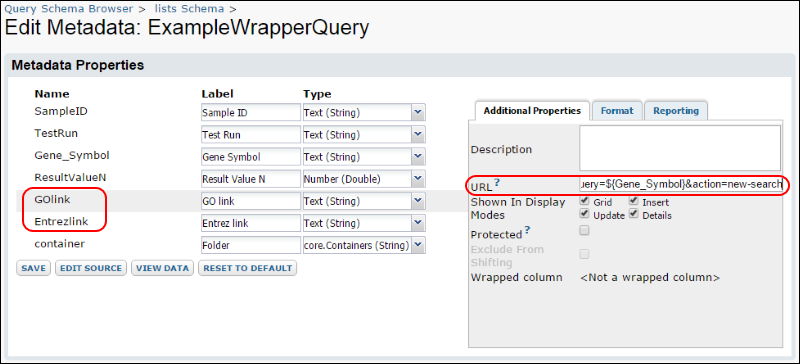800x364 pixels.
Task: Edit the Entrez link label field
Action: 251,223
